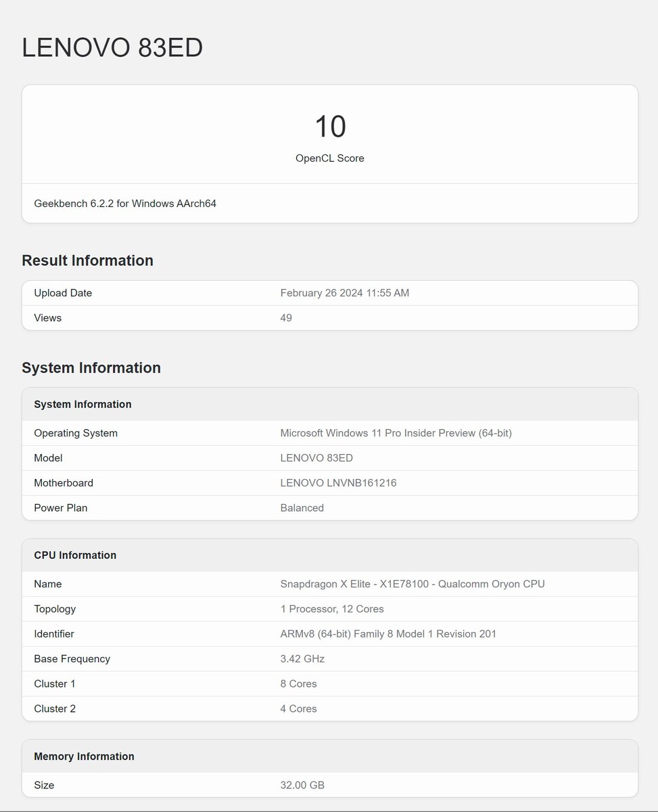
Task: Select the 1 Processor, 12 Cores value
Action: click(x=332, y=609)
